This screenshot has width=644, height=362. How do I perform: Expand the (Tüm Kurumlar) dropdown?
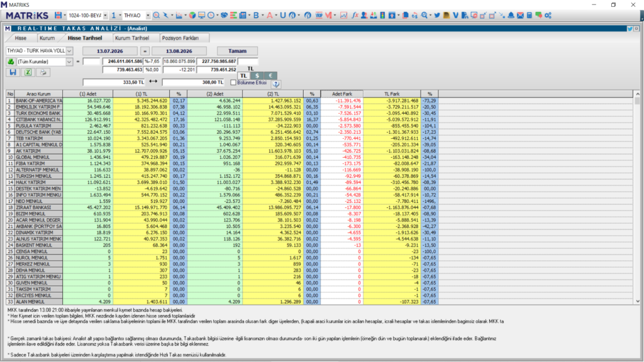tap(69, 62)
